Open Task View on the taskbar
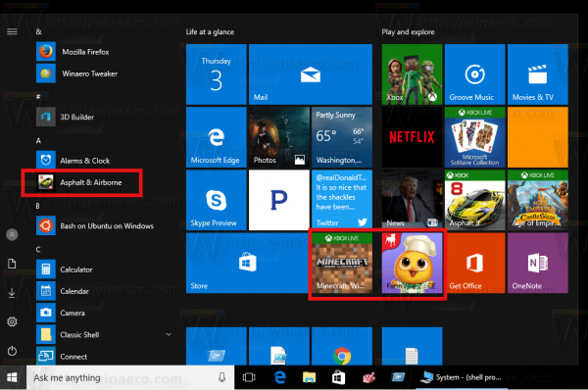Image resolution: width=588 pixels, height=390 pixels. point(249,377)
